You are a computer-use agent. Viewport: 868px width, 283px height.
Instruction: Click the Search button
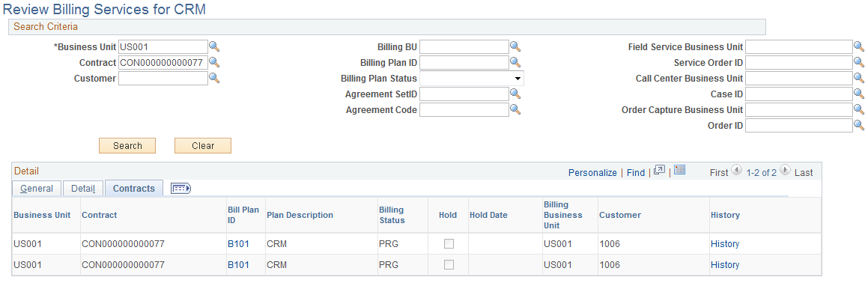pos(127,146)
